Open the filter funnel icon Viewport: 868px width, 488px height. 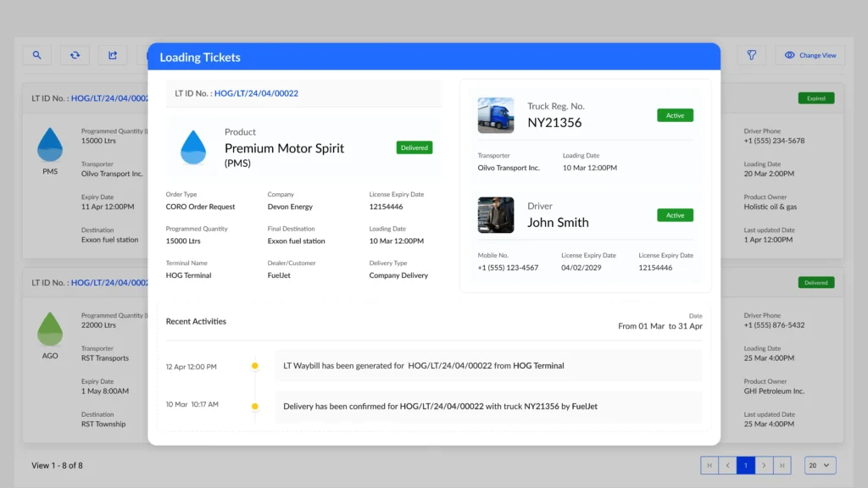[x=751, y=55]
